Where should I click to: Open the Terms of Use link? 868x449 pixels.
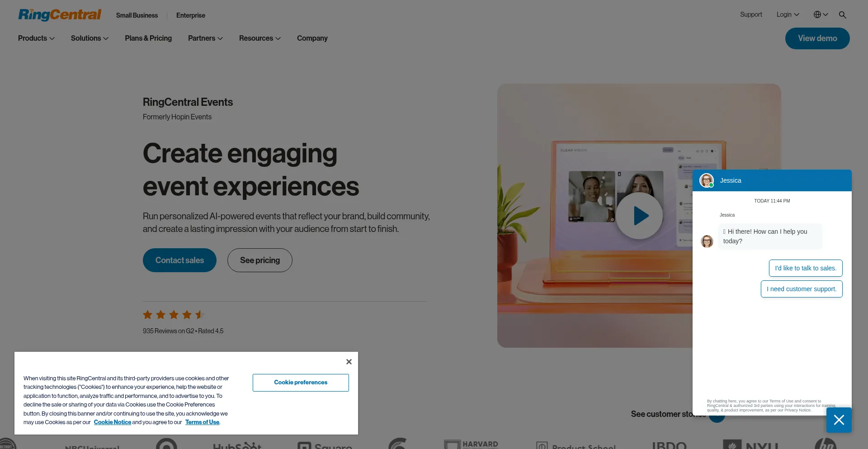click(x=202, y=422)
